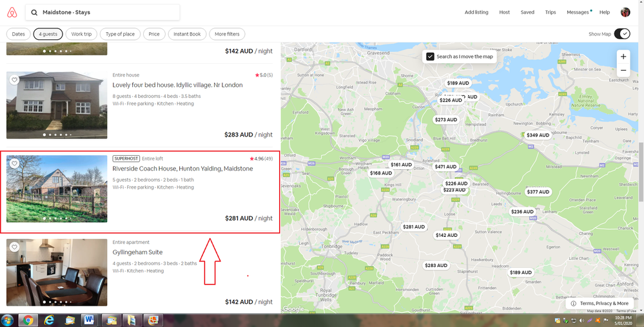Save Riverside Coach House with its heart icon

[14, 163]
